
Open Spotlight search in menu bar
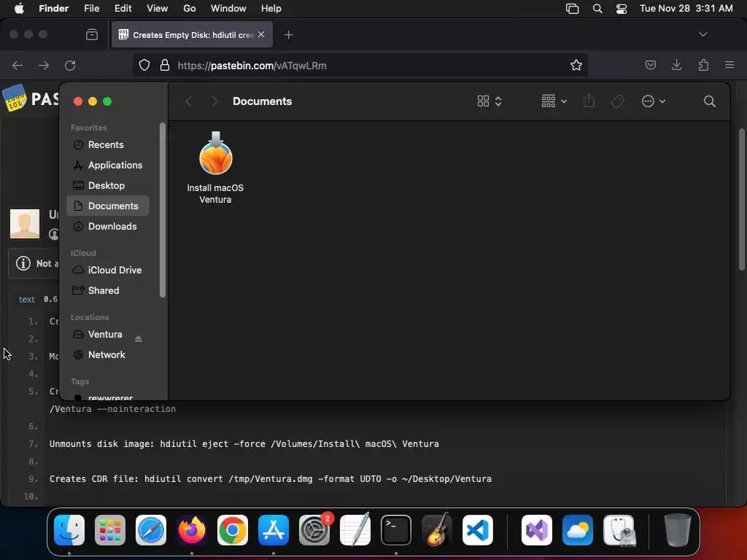(597, 9)
